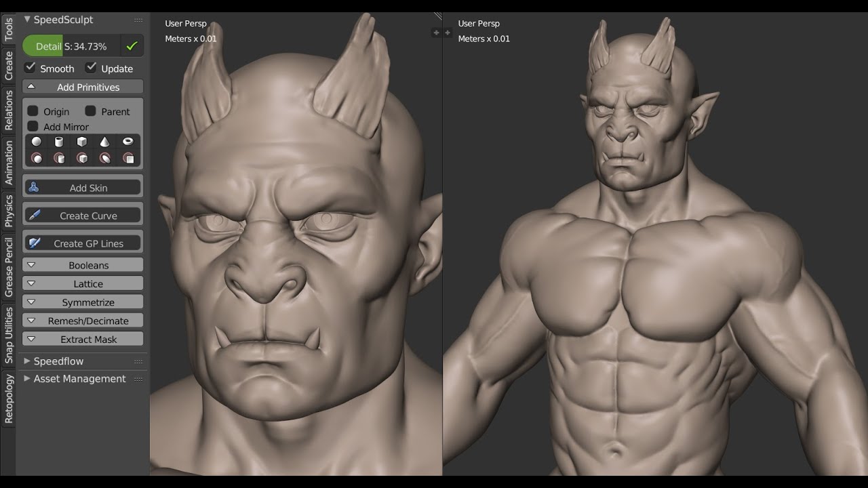Viewport: 868px width, 488px height.
Task: Add a cone primitive
Action: tap(105, 142)
